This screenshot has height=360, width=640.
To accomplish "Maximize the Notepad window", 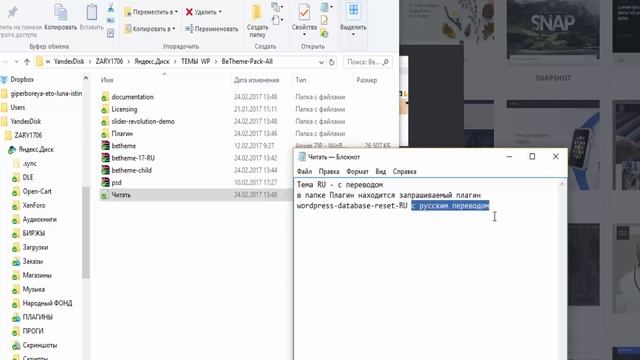I will point(532,157).
